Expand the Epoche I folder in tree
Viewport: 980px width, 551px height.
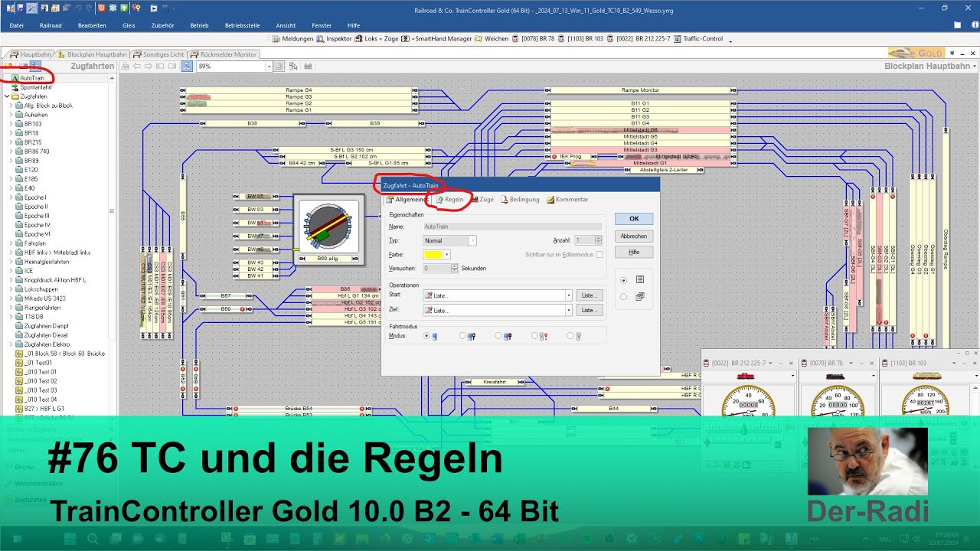point(11,197)
